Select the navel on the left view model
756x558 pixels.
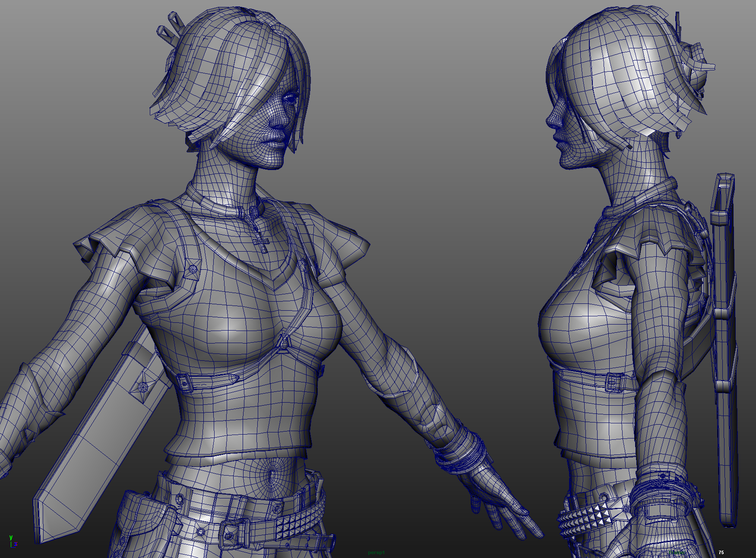tap(272, 475)
